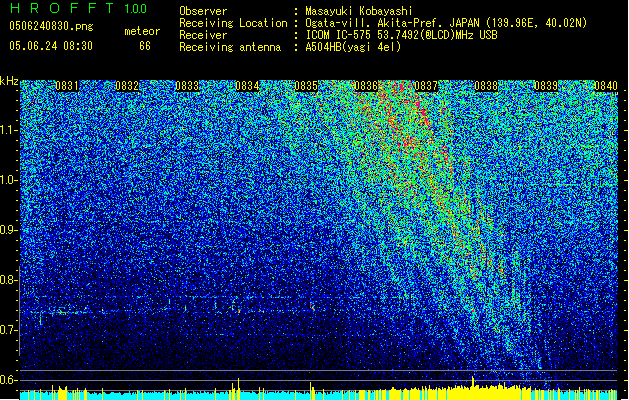
Task: Click the 0831 time marker
Action: [67, 86]
